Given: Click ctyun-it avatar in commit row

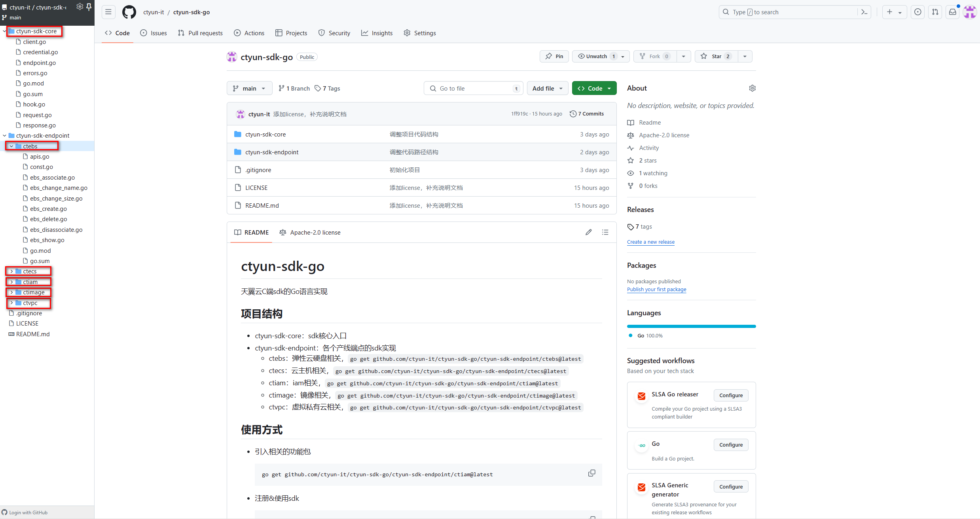Looking at the screenshot, I should pos(241,114).
